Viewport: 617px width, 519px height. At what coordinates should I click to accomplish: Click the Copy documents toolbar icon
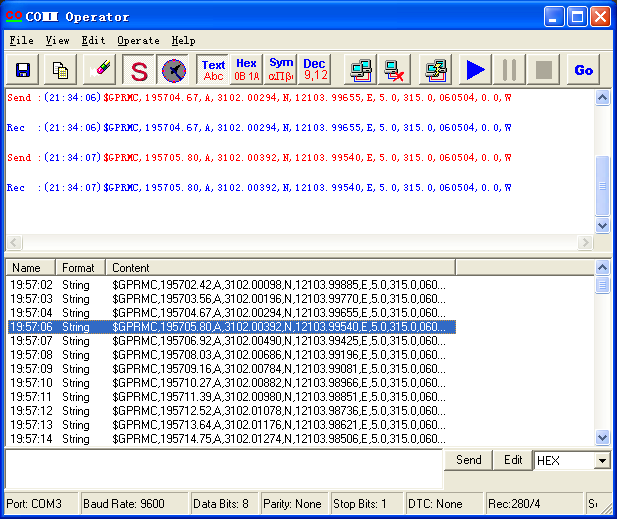pos(60,70)
